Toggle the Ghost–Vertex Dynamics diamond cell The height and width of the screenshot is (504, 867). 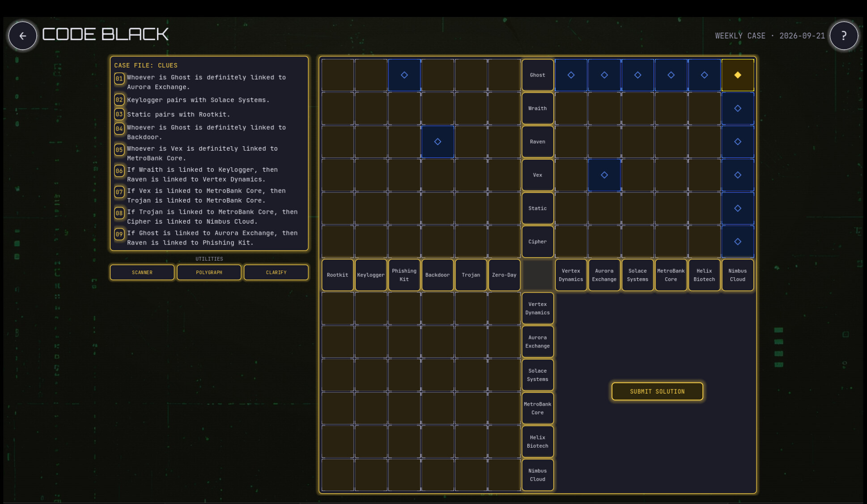(571, 75)
